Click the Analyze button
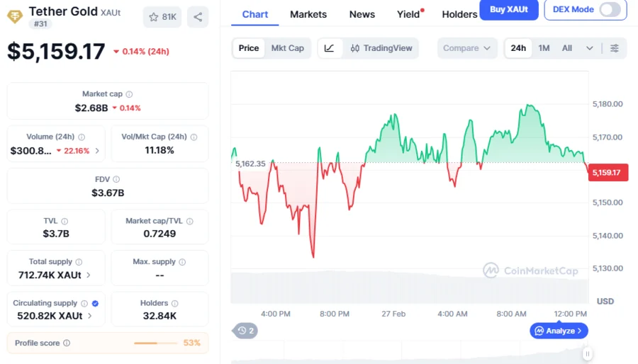 (x=559, y=331)
